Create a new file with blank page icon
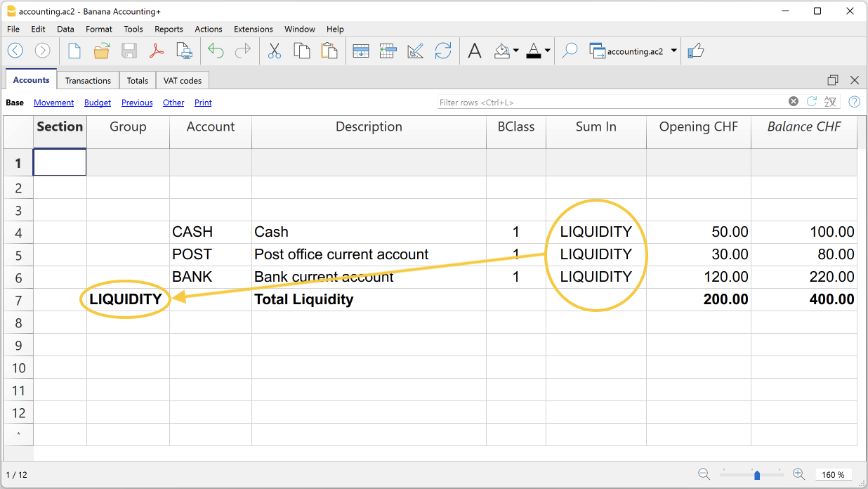The height and width of the screenshot is (489, 868). click(74, 51)
